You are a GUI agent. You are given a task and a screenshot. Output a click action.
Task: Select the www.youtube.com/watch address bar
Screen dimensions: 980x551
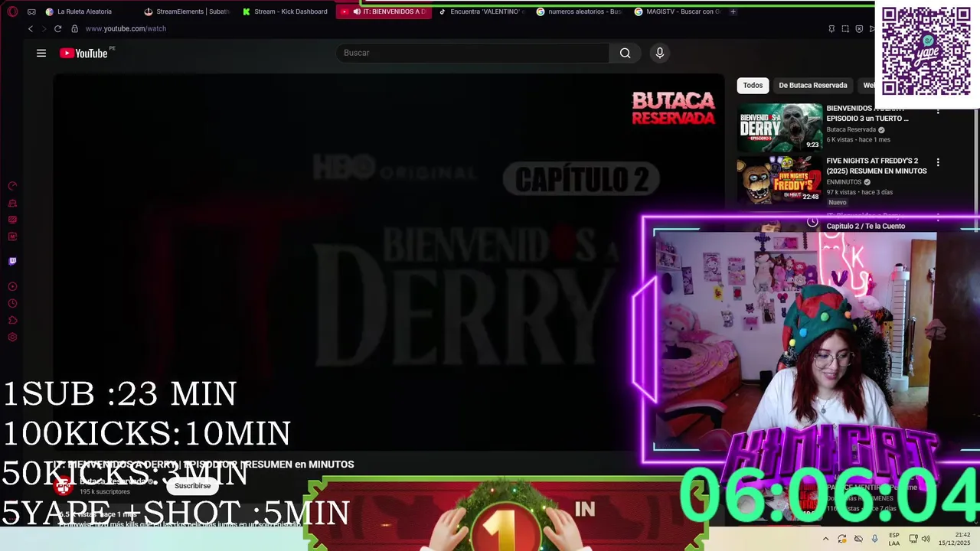tap(126, 28)
